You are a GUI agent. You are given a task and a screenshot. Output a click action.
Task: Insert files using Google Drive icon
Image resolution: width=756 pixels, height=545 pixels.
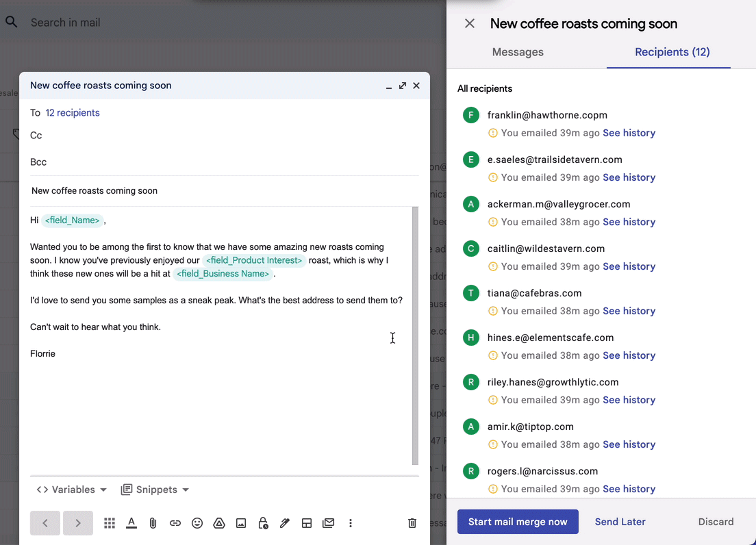point(219,523)
